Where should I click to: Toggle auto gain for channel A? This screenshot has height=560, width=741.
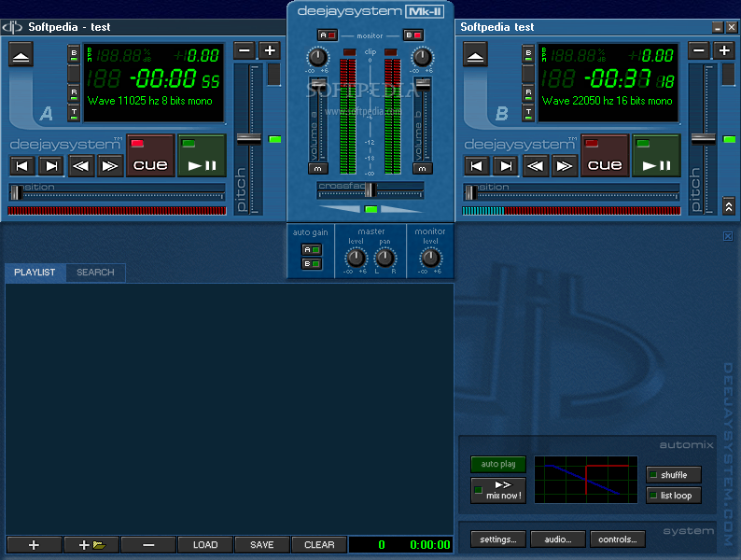[312, 249]
